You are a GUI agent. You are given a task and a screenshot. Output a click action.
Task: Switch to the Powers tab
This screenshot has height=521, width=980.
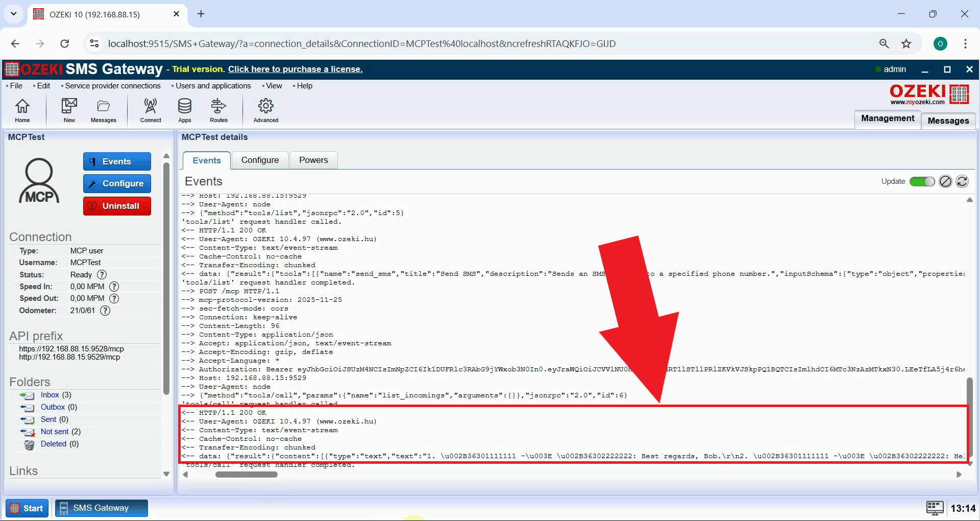[x=313, y=160]
